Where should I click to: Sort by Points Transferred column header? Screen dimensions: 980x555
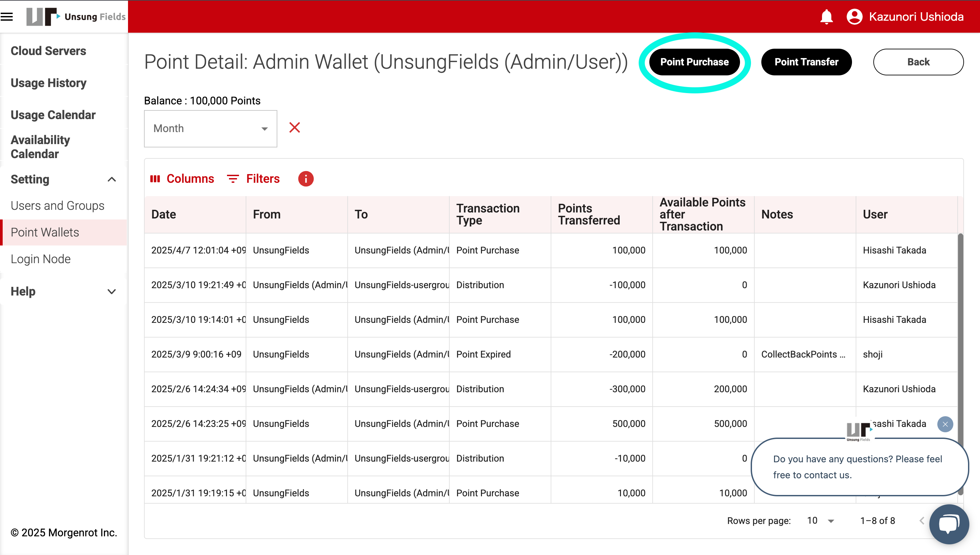click(588, 214)
